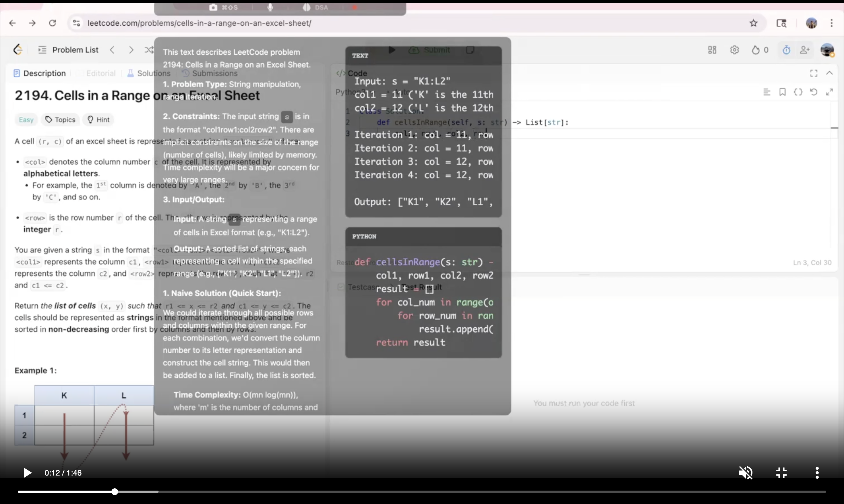View streak fire counter
Viewport: 844px width, 504px height.
click(760, 50)
